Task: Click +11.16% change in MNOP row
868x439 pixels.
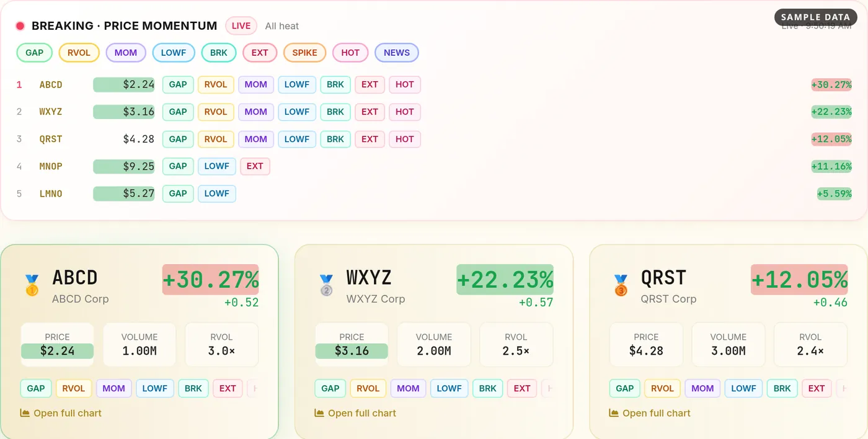Action: (x=831, y=166)
